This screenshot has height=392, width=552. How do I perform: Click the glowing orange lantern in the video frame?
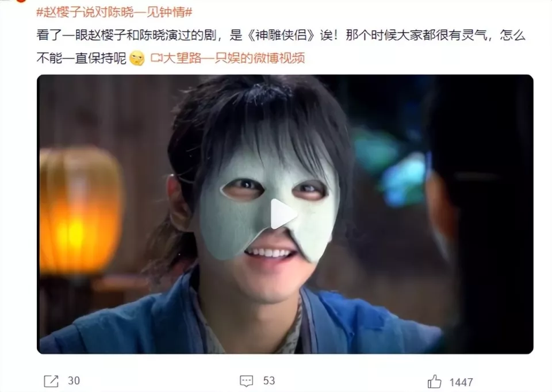click(x=80, y=210)
